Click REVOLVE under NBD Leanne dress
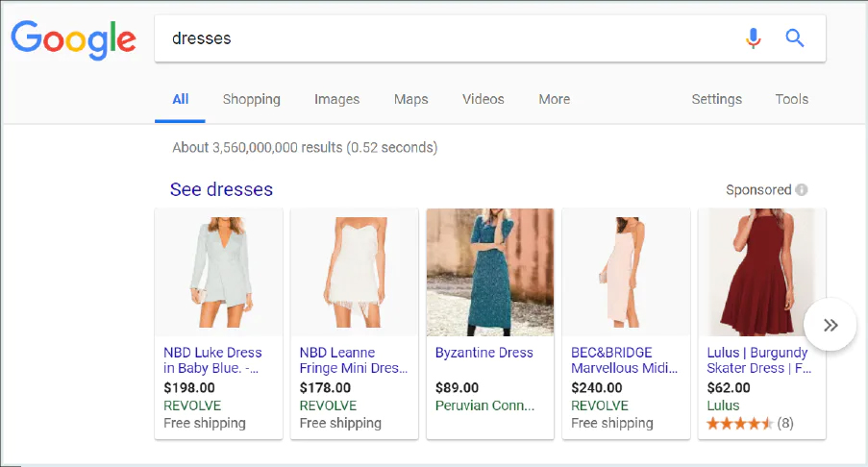 coord(328,406)
